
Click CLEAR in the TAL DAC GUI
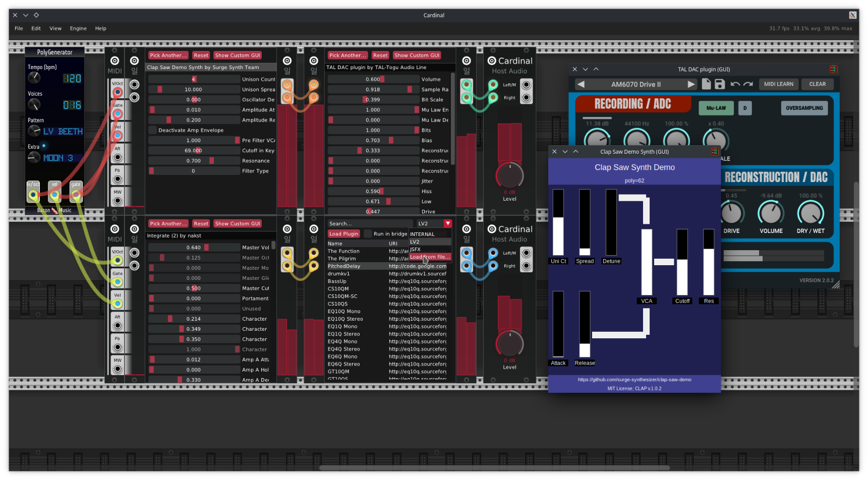[817, 84]
